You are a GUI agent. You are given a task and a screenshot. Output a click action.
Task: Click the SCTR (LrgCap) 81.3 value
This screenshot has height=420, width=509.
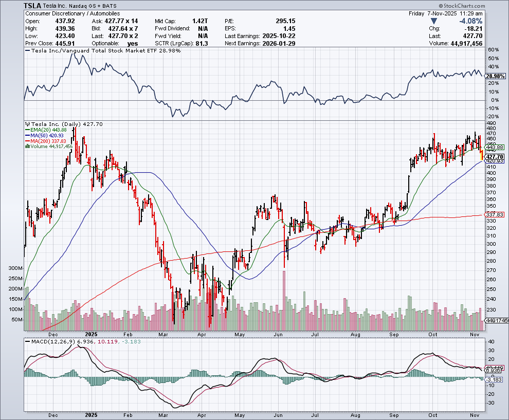(x=202, y=43)
